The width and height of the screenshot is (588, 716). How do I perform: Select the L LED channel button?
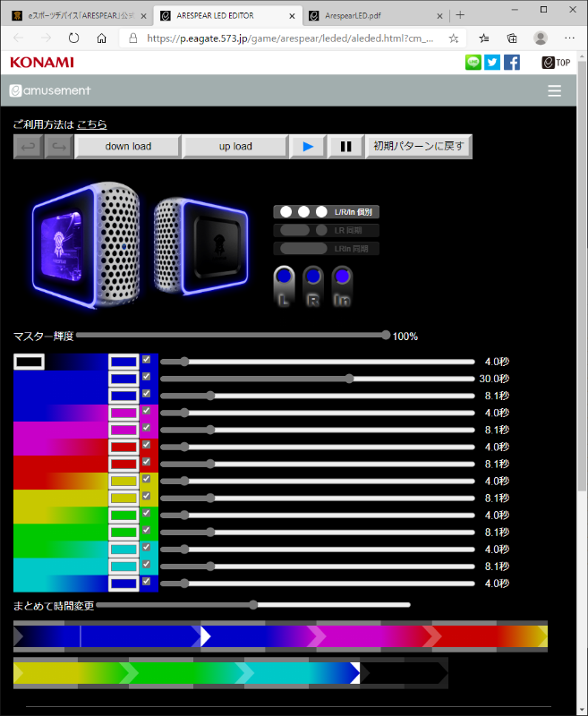pyautogui.click(x=284, y=286)
